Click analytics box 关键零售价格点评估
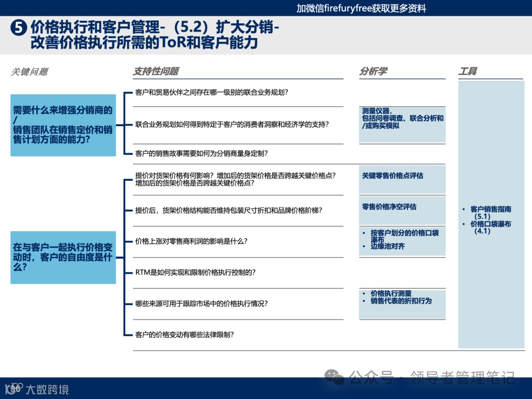The width and height of the screenshot is (532, 399). (x=402, y=179)
